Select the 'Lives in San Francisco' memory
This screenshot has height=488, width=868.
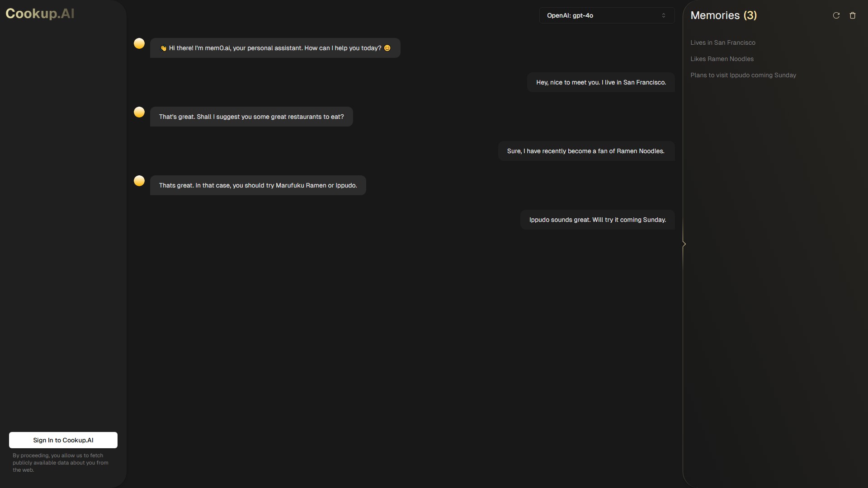pyautogui.click(x=723, y=42)
